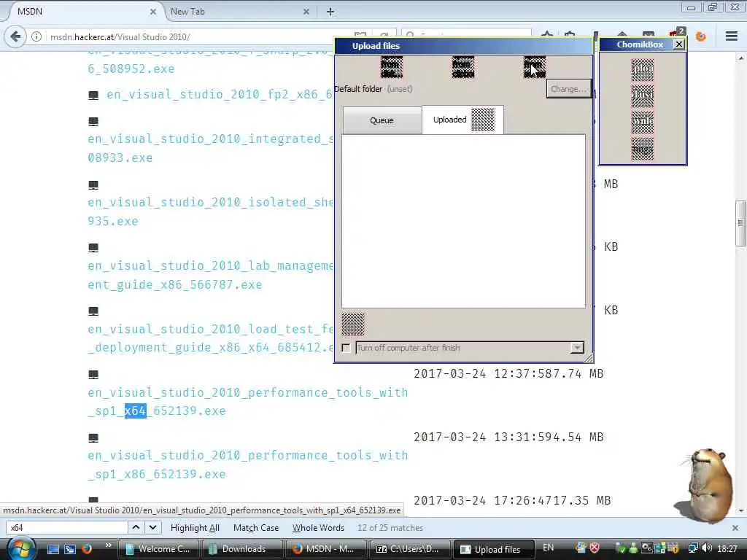Focus the find bar field containing x64
Viewport: 747px width, 560px height.
tap(66, 528)
